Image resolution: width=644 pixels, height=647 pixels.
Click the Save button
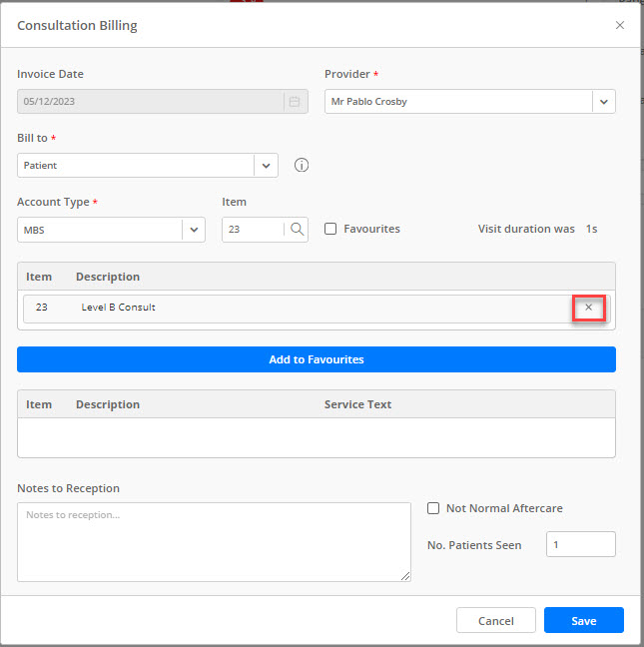coord(584,620)
